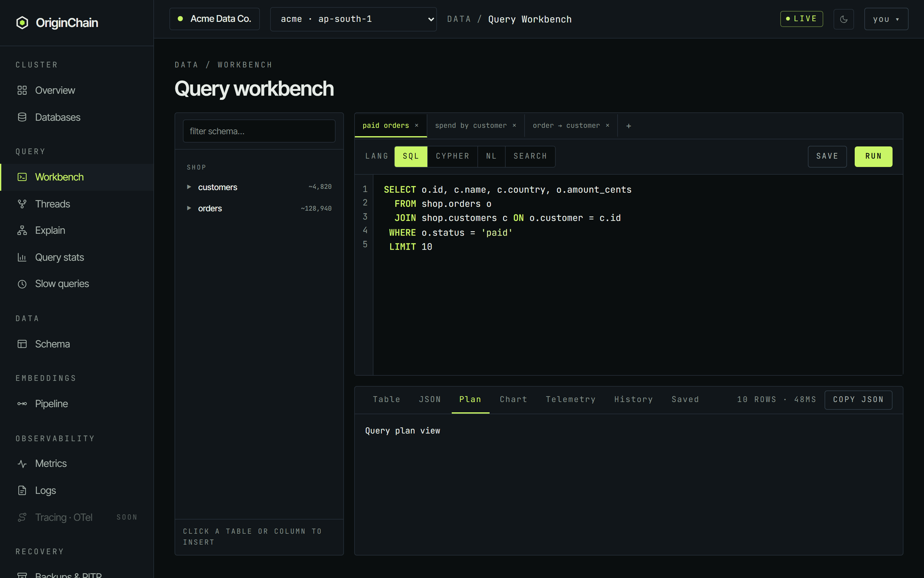The image size is (924, 578).
Task: Switch to the order → customer tab
Action: coord(566,125)
